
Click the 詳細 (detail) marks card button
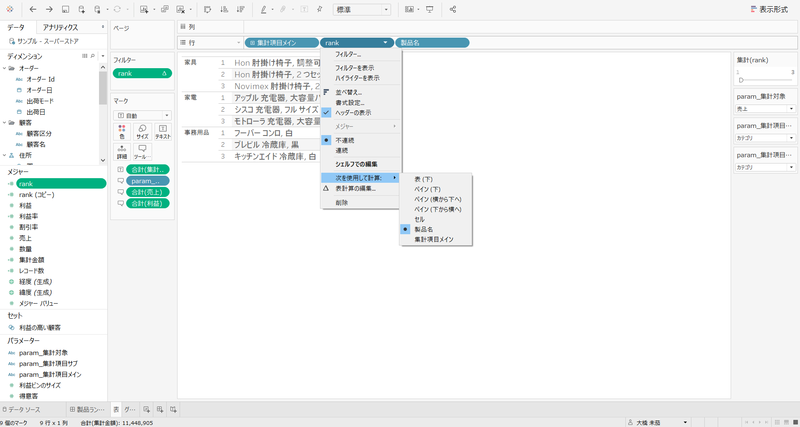[x=121, y=152]
